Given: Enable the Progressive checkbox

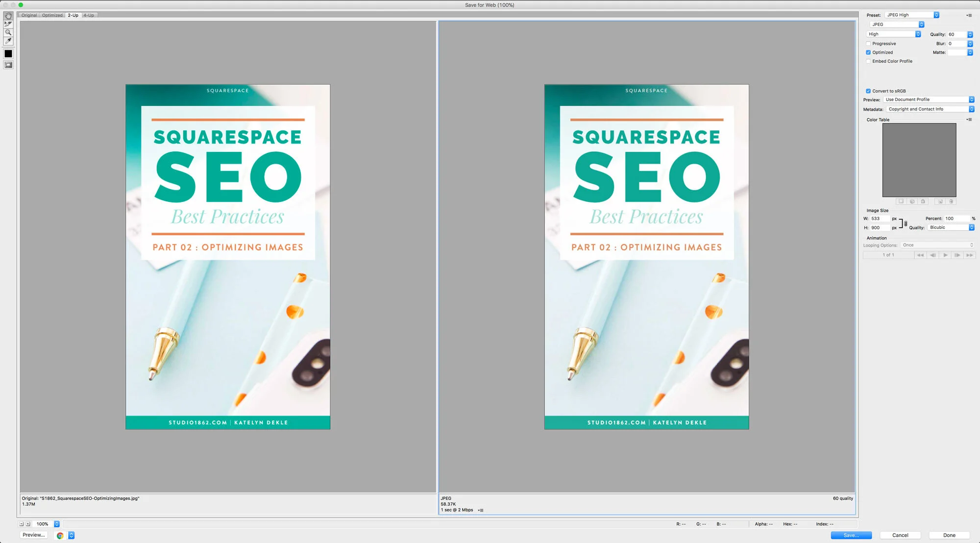Looking at the screenshot, I should (x=868, y=44).
